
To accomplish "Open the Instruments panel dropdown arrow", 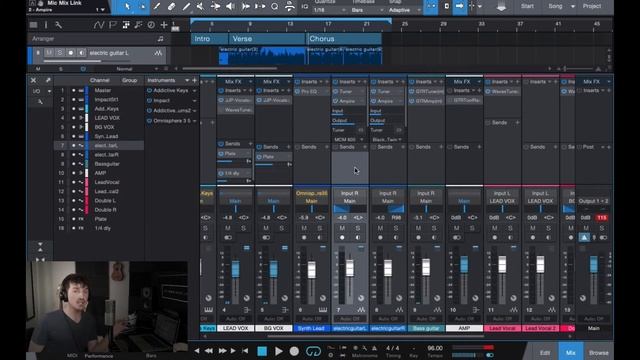I will click(187, 80).
